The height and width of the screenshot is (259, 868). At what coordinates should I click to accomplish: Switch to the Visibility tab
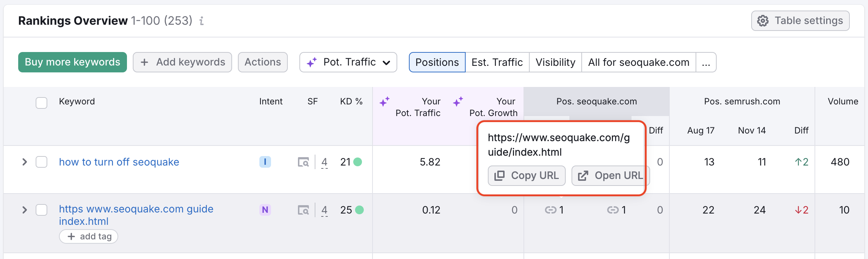(555, 62)
